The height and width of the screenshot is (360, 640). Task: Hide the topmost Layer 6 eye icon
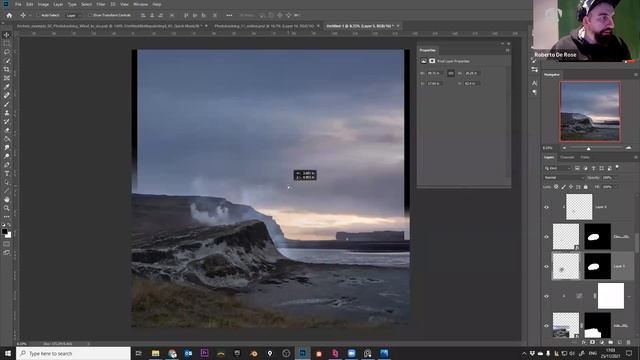pos(547,207)
